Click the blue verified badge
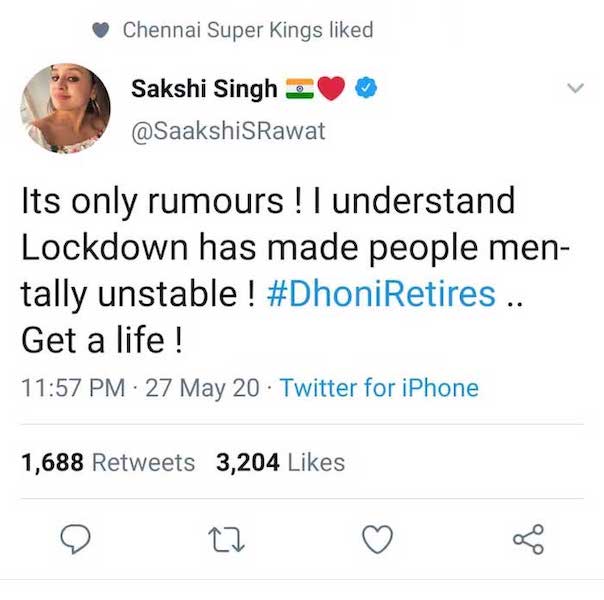Image resolution: width=604 pixels, height=600 pixels. click(x=366, y=89)
